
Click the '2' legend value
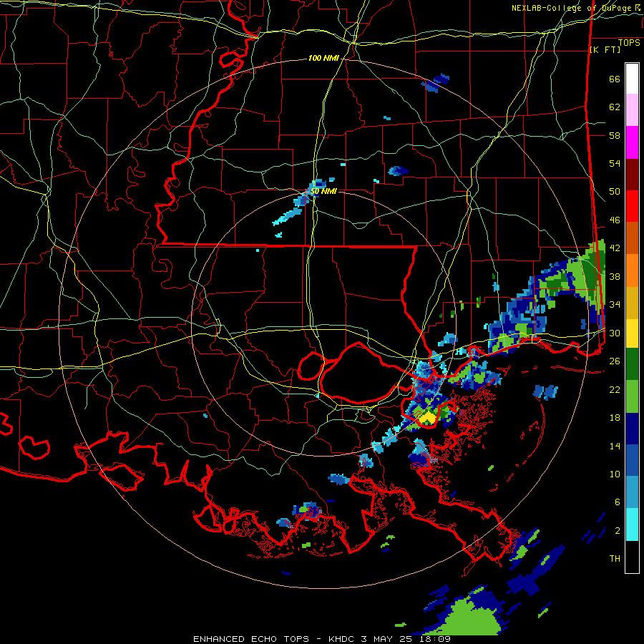tap(617, 530)
